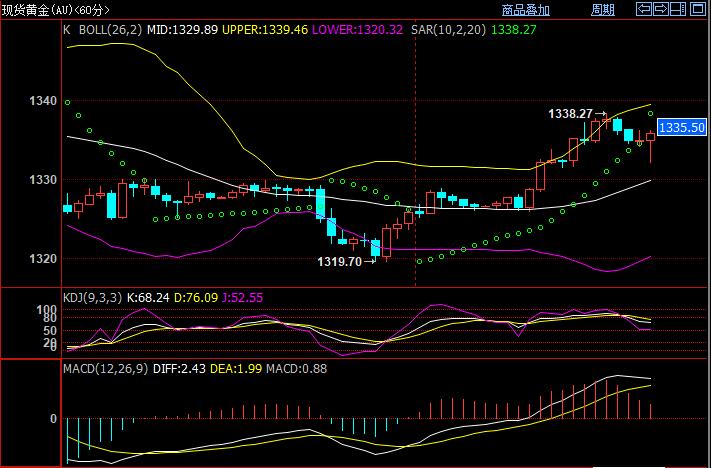Click the green SAR value 1338.27 in header

pyautogui.click(x=514, y=30)
